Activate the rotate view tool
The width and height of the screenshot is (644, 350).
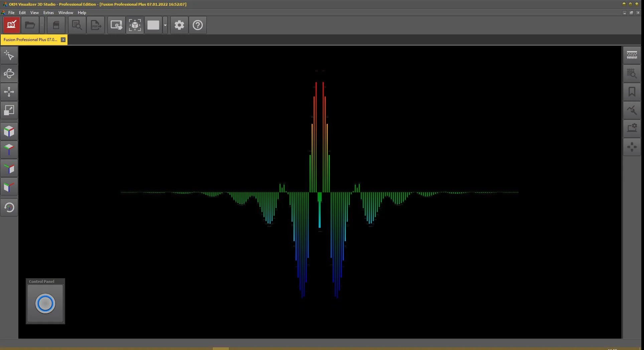(x=9, y=73)
